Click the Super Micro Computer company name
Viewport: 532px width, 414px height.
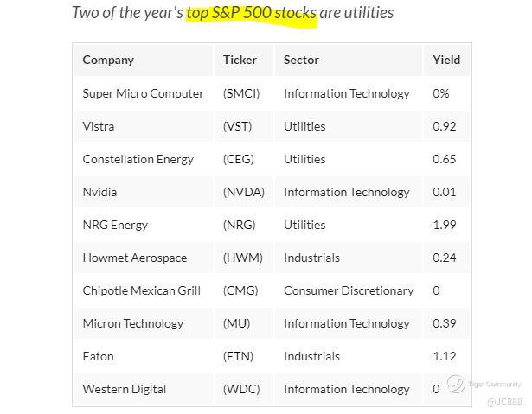tap(143, 93)
